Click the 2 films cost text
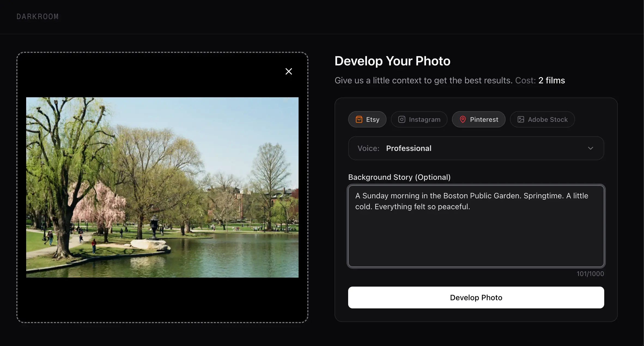The height and width of the screenshot is (346, 644). click(551, 80)
